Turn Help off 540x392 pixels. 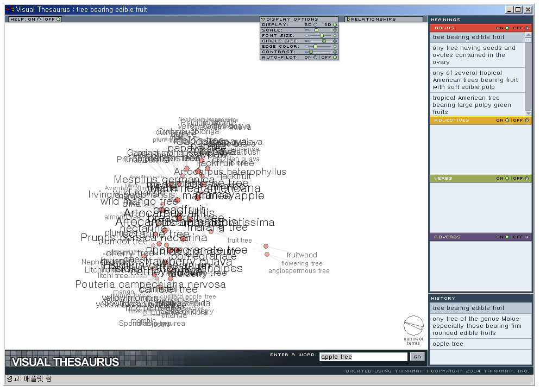coord(58,20)
